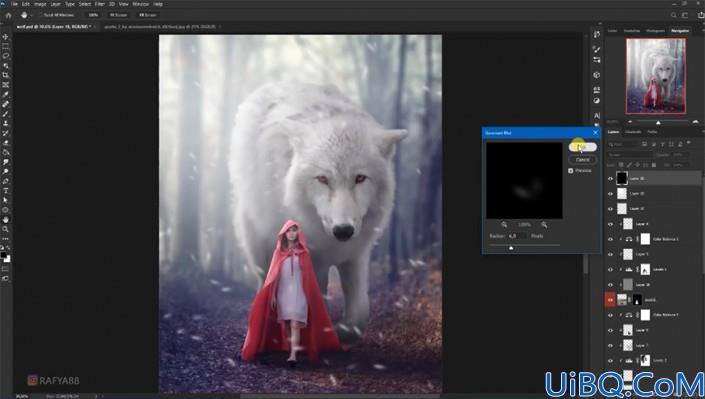The height and width of the screenshot is (399, 705).
Task: Open the File menu
Action: point(14,4)
